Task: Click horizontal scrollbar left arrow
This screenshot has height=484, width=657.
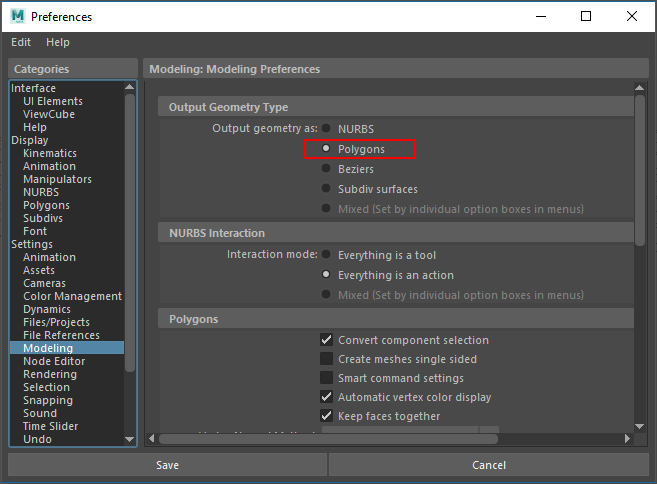Action: tap(152, 438)
